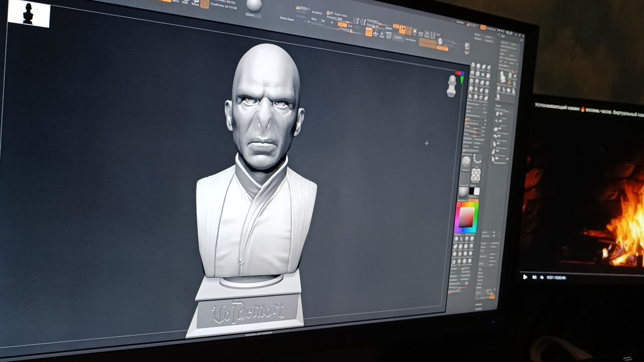Viewport: 644px width, 362px height.
Task: Select the white secondary color swatch
Action: point(477,191)
